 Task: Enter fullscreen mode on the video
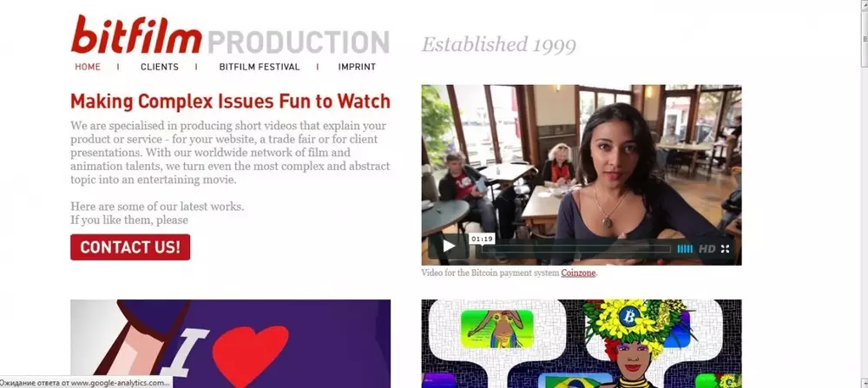pos(725,249)
